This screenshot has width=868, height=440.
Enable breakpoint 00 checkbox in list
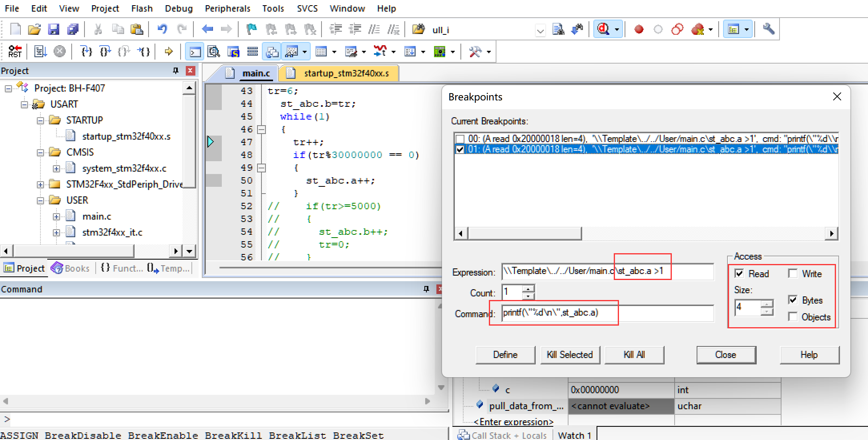[460, 139]
